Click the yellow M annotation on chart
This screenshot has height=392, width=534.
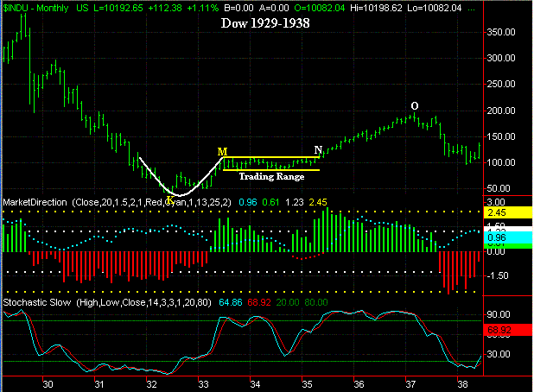tap(222, 152)
